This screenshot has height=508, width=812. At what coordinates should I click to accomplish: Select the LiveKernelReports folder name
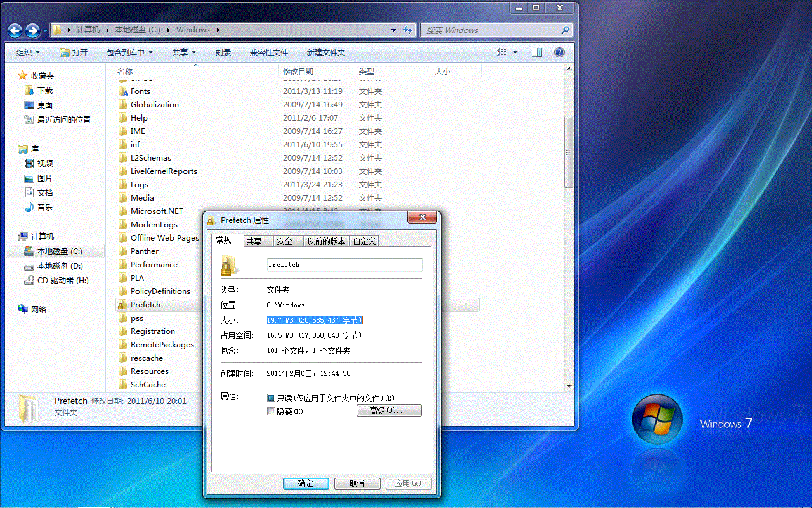[x=164, y=171]
